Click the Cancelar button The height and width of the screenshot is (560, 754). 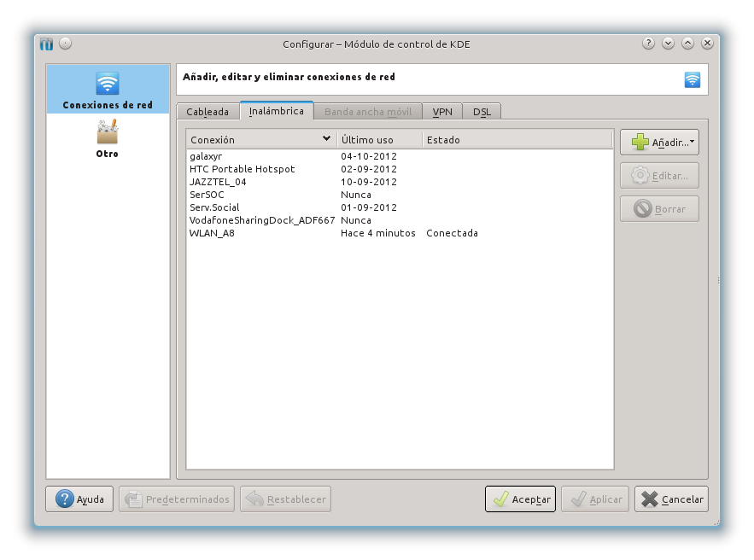pyautogui.click(x=671, y=499)
